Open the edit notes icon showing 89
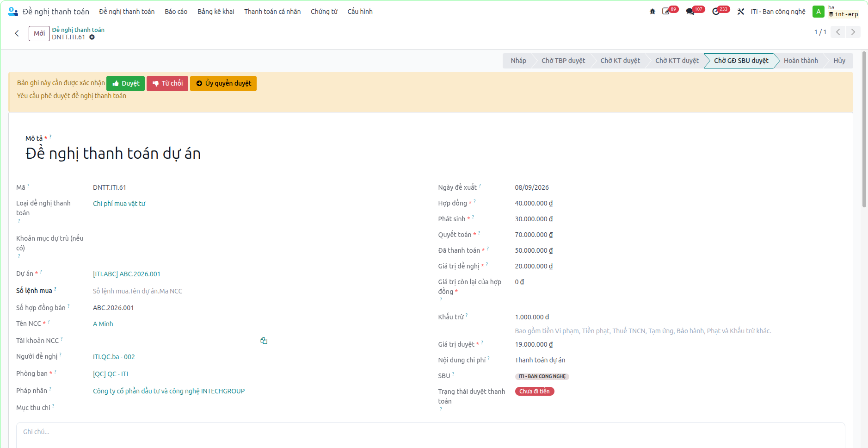868x448 pixels. (666, 12)
